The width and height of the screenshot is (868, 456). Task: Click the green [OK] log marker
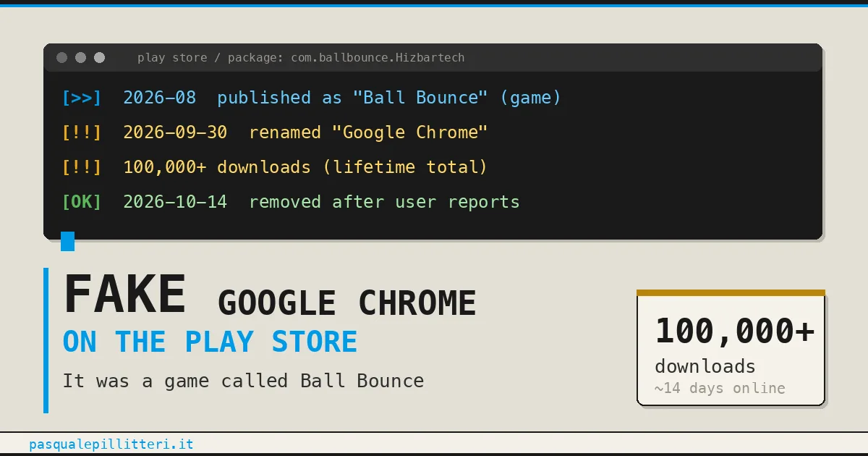[82, 202]
